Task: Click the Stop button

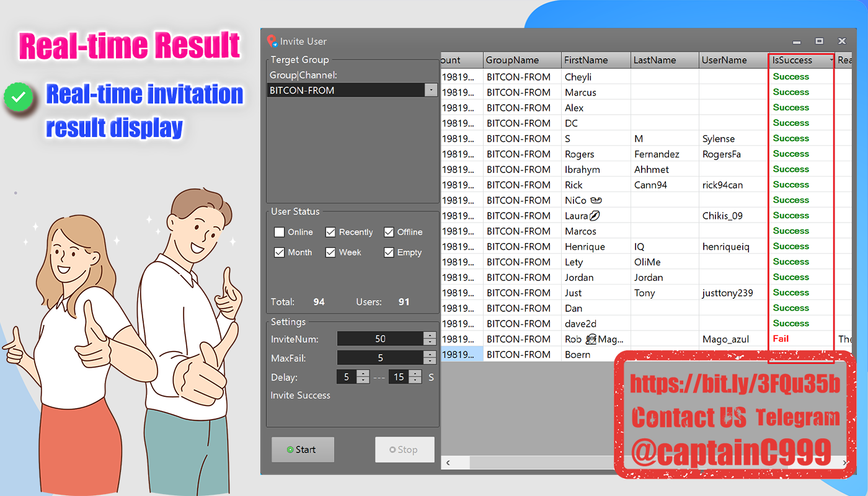Action: click(404, 449)
